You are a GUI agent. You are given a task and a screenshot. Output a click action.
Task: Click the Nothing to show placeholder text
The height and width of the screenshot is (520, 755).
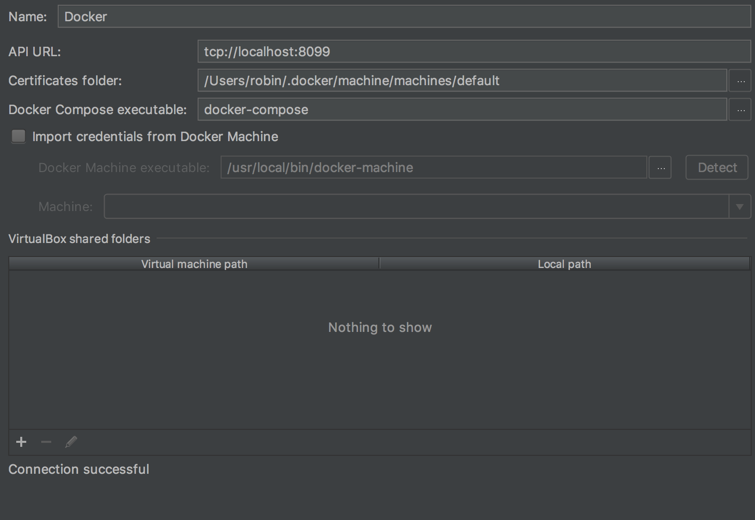[x=380, y=327]
